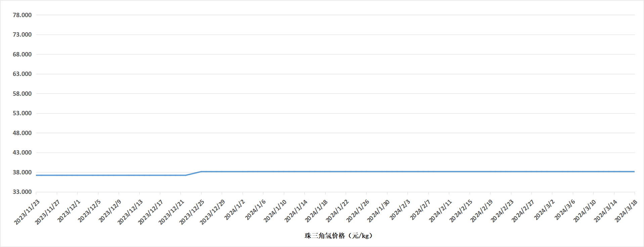Click the 73.000 y-axis label
644x247 pixels.
(22, 35)
